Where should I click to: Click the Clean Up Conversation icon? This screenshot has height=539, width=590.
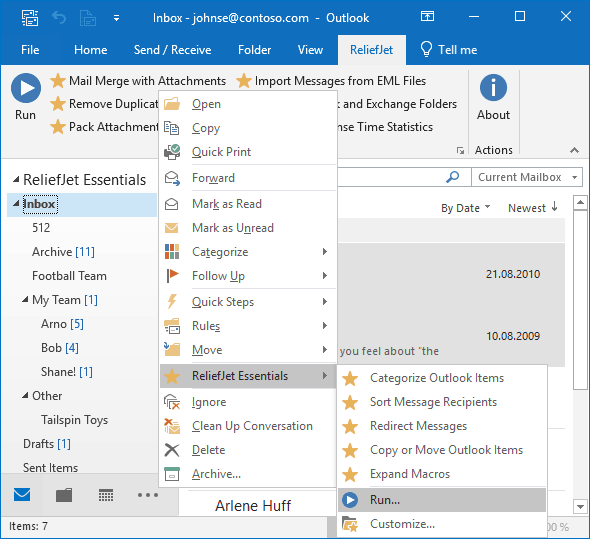[x=172, y=426]
